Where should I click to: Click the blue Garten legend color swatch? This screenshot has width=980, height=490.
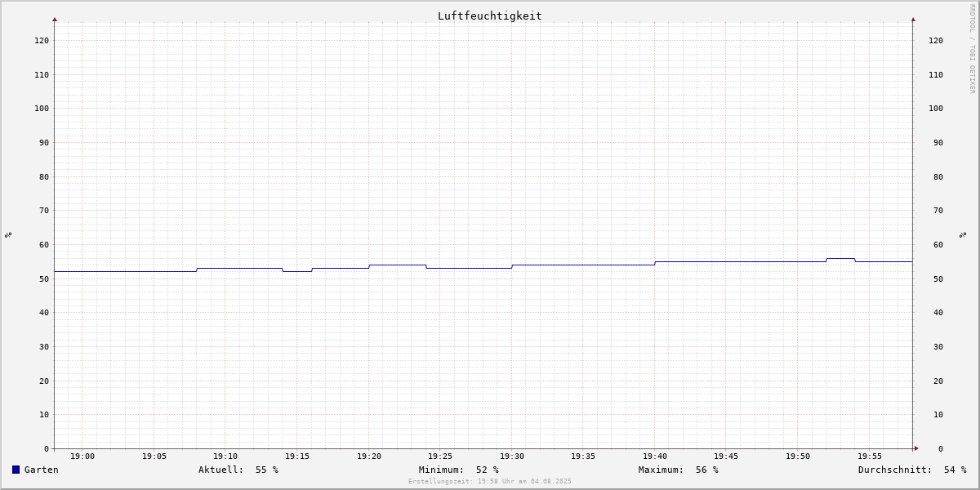coord(16,470)
